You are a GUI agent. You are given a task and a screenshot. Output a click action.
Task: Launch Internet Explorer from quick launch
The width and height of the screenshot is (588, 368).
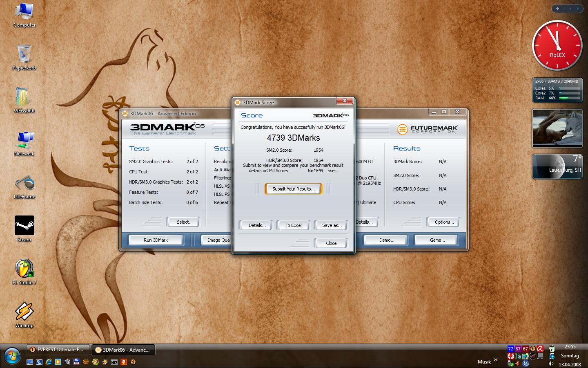coord(49,362)
